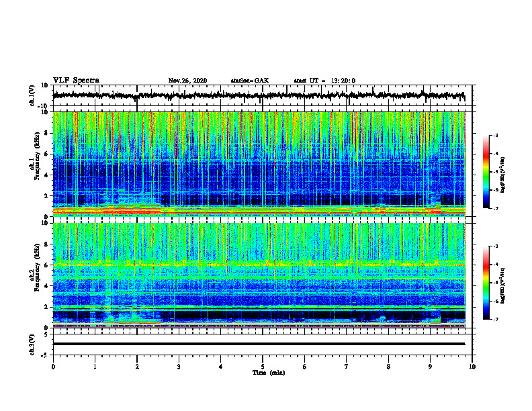Screen dimensions: 532x411
Task: Click tick label '2' on Time axis
Action: [137, 367]
